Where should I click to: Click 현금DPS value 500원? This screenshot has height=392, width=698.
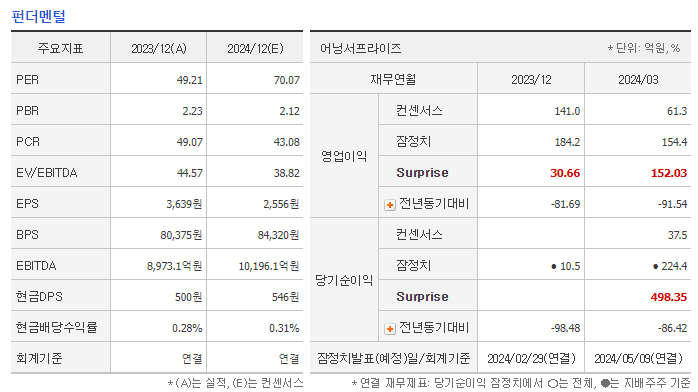coord(188,297)
